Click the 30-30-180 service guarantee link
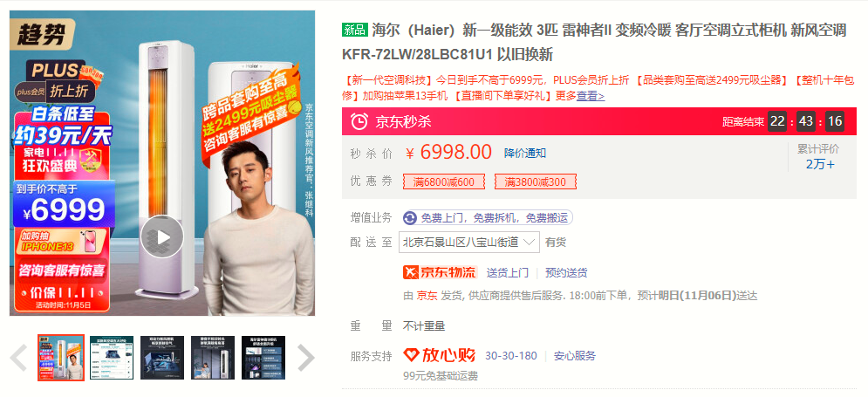The image size is (868, 397). click(x=511, y=356)
